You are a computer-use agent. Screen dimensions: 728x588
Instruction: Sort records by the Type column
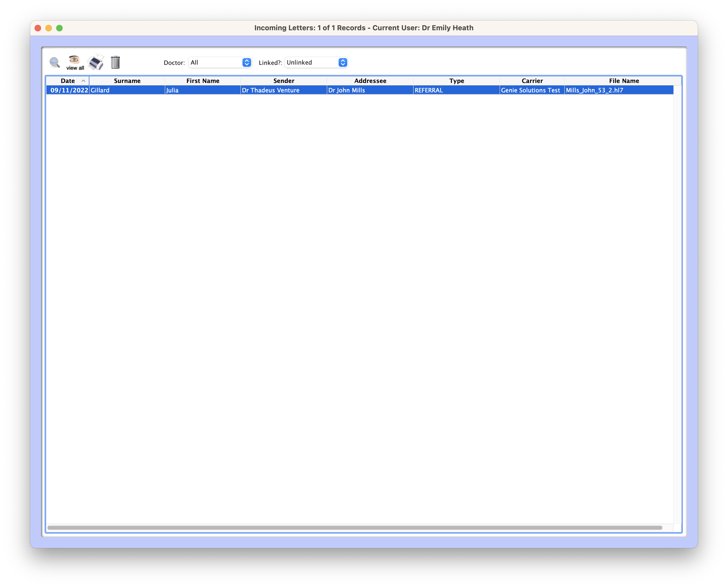click(456, 81)
